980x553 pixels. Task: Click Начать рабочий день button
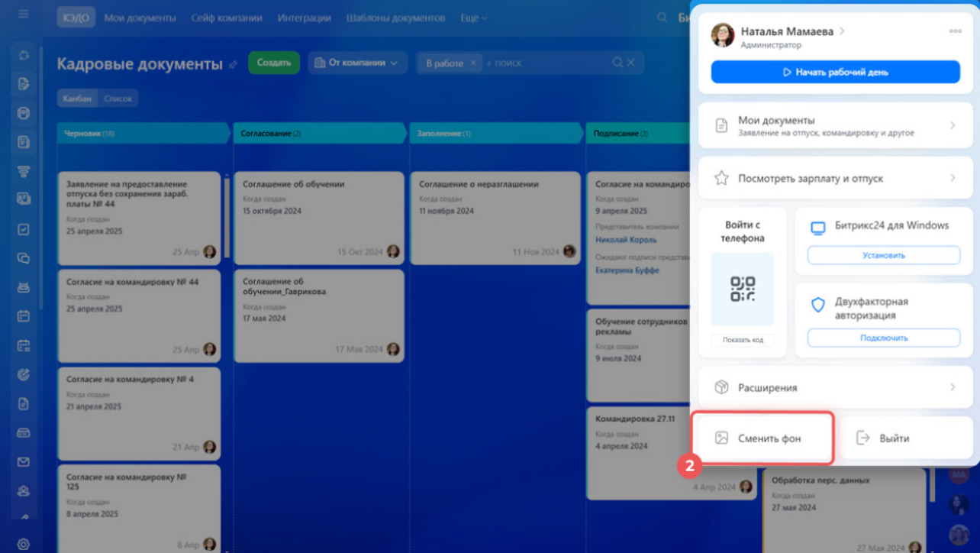click(x=835, y=73)
